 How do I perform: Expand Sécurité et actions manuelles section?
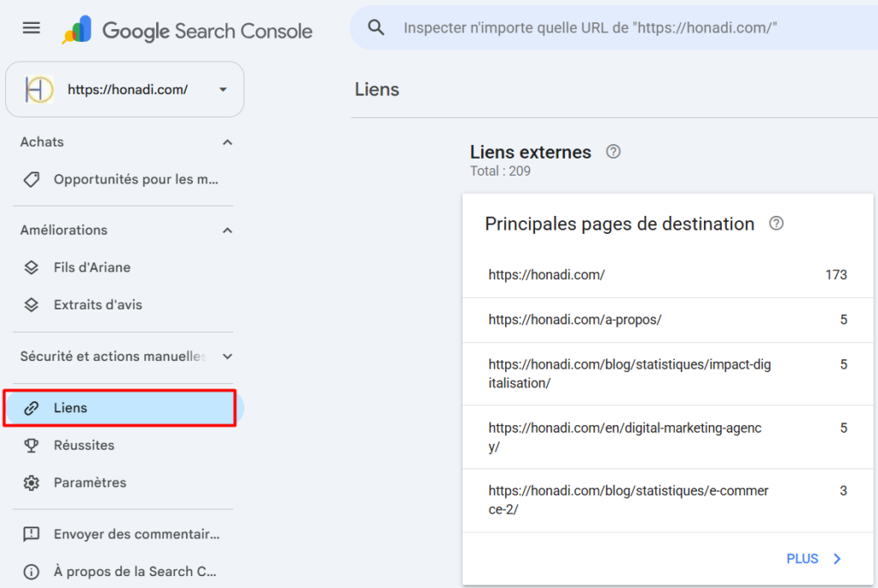pyautogui.click(x=227, y=357)
